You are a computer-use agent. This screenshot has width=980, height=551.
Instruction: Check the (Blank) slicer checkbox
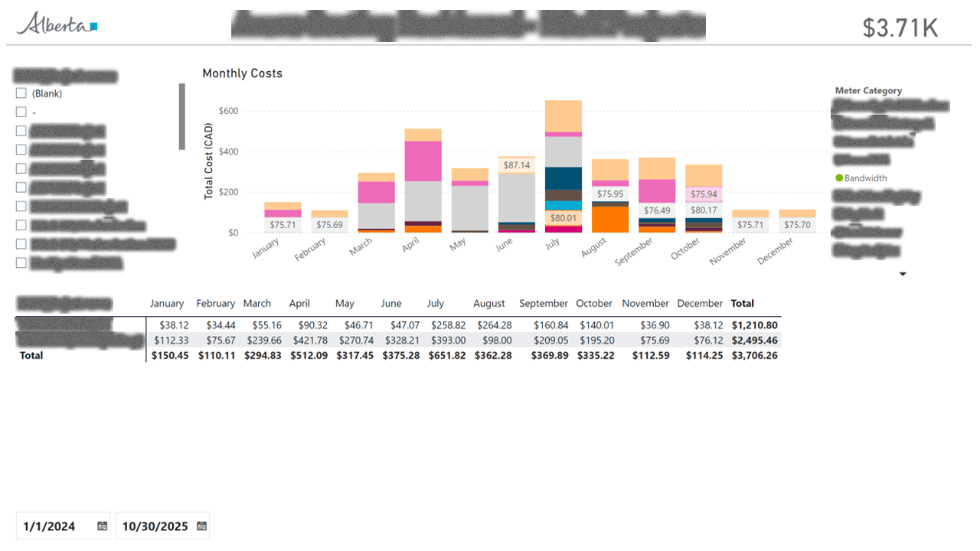pyautogui.click(x=21, y=93)
